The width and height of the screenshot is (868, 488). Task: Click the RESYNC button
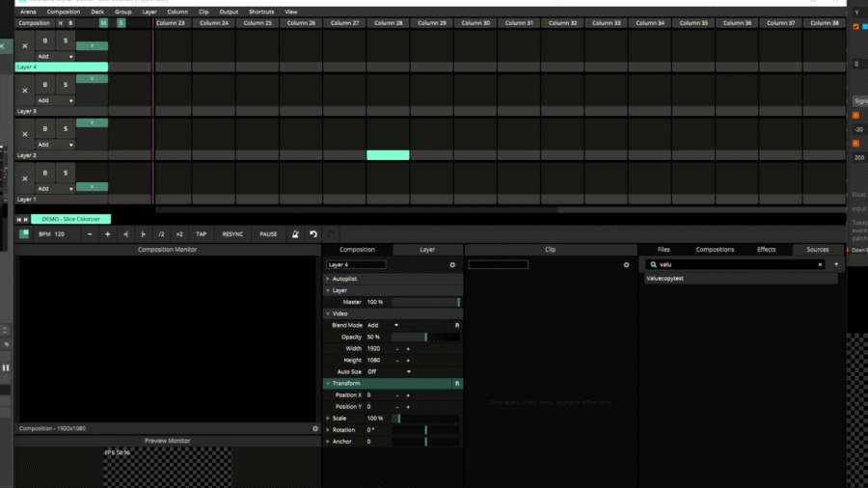coord(232,234)
